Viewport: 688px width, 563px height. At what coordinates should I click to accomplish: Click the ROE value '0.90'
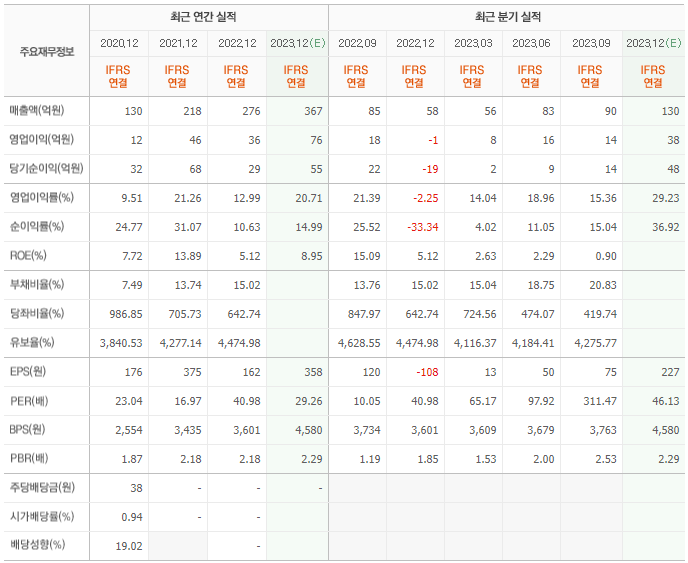606,256
